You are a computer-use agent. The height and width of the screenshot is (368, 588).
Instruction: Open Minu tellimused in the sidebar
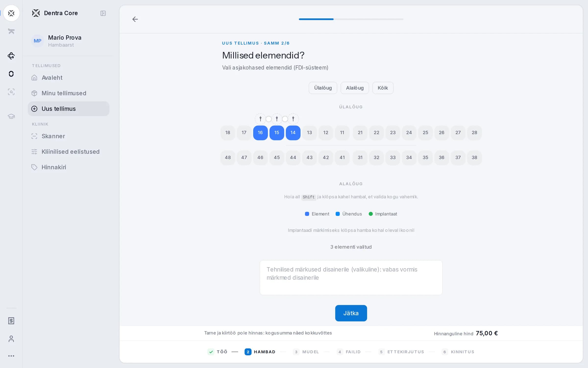coord(69,93)
